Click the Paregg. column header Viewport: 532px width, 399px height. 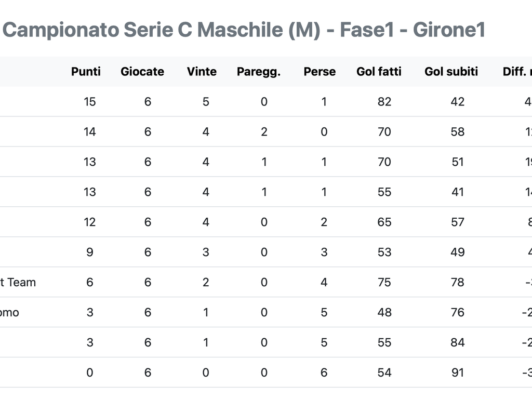tap(259, 72)
